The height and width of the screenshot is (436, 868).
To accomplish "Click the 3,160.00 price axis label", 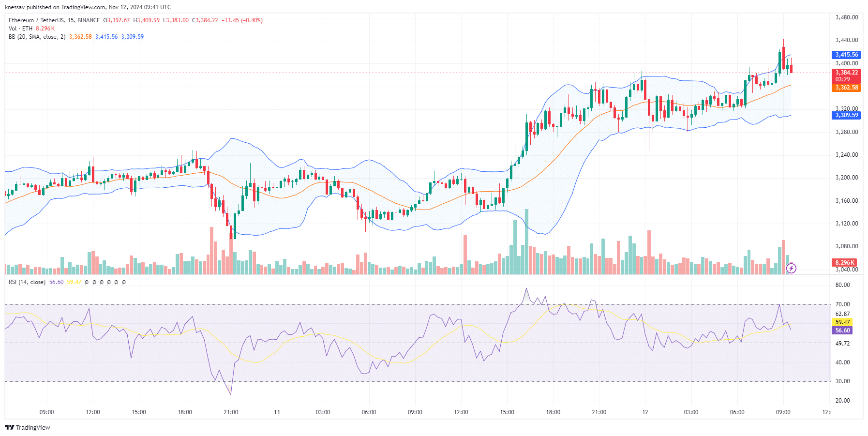I will pyautogui.click(x=847, y=201).
